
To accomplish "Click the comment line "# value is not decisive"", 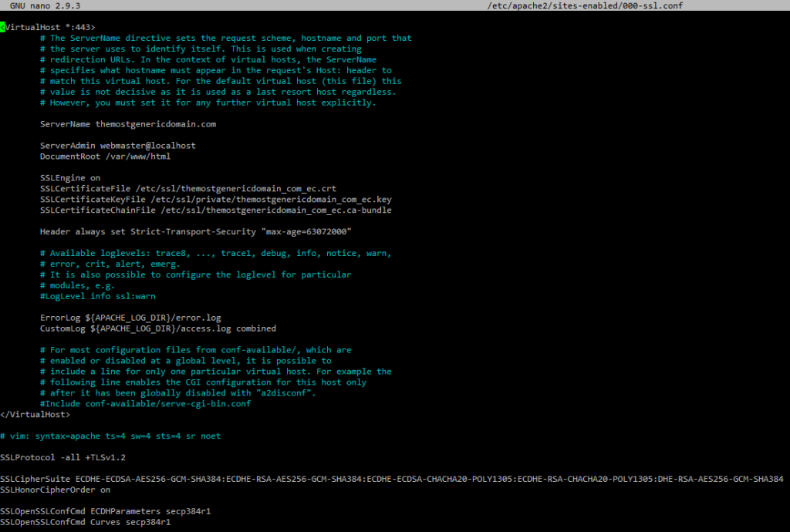I will (x=218, y=92).
